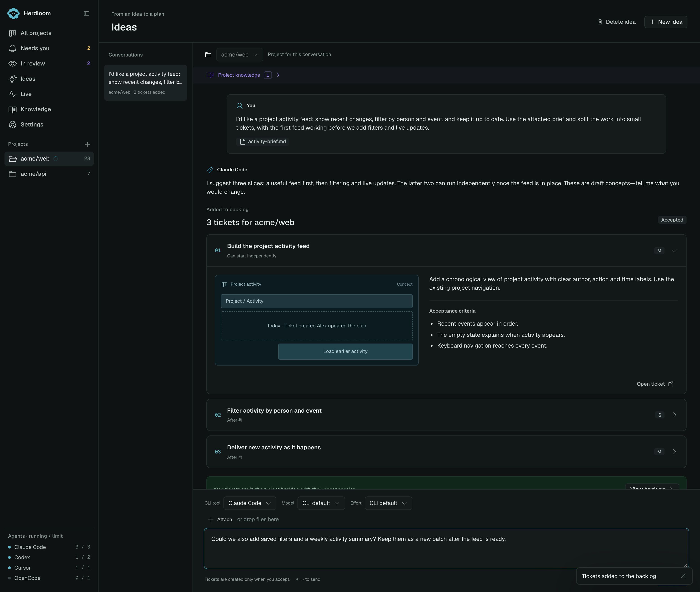Screen dimensions: 700x592
Task: Click the Live pulse icon
Action: (x=12, y=94)
